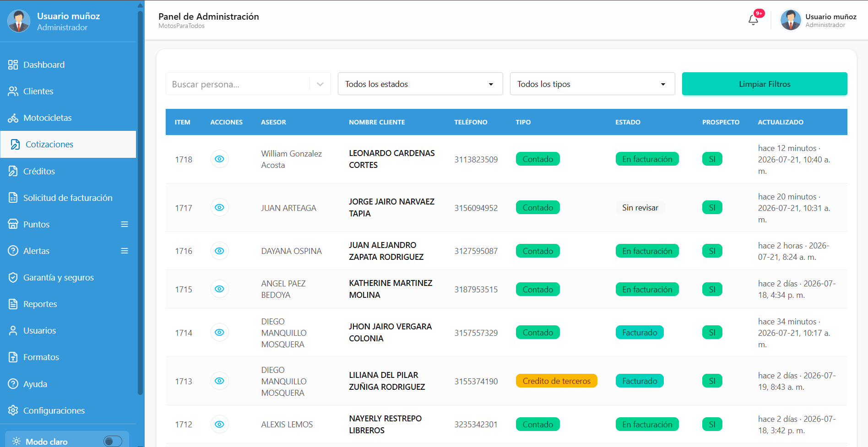Viewport: 868px width, 447px height.
Task: Click the Usuarios person icon
Action: click(13, 330)
